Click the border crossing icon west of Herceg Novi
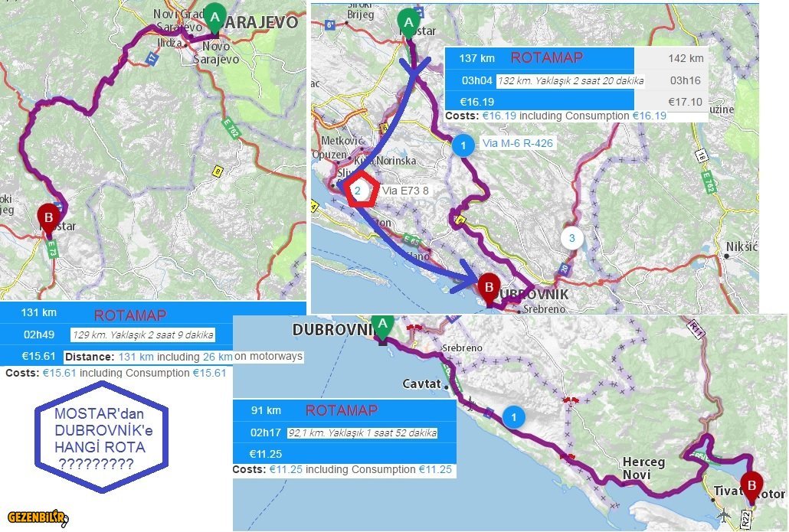Viewport: 789px width, 532px height. (x=567, y=457)
